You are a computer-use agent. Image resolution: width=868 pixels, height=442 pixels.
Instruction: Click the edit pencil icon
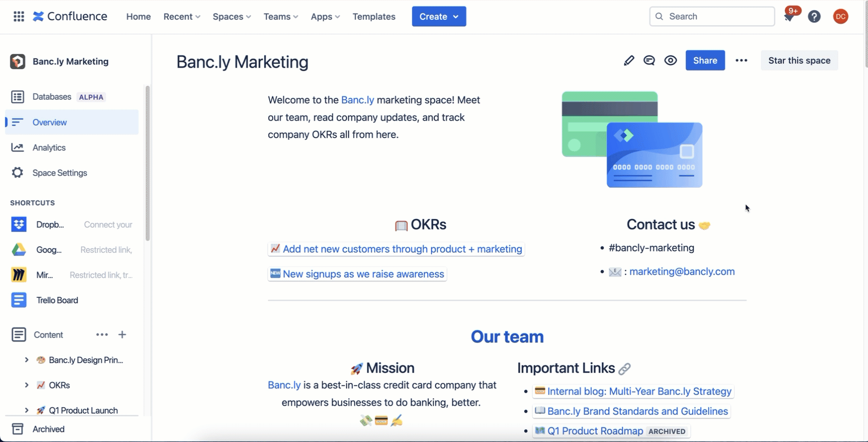pyautogui.click(x=629, y=61)
